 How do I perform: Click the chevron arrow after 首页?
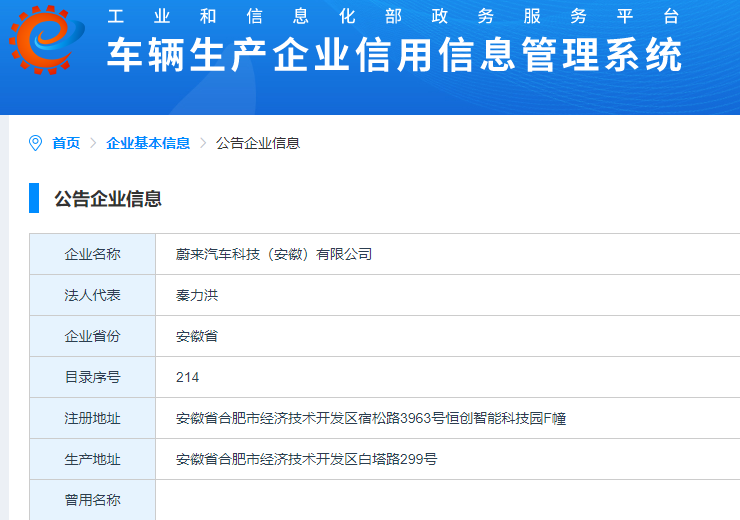[93, 143]
